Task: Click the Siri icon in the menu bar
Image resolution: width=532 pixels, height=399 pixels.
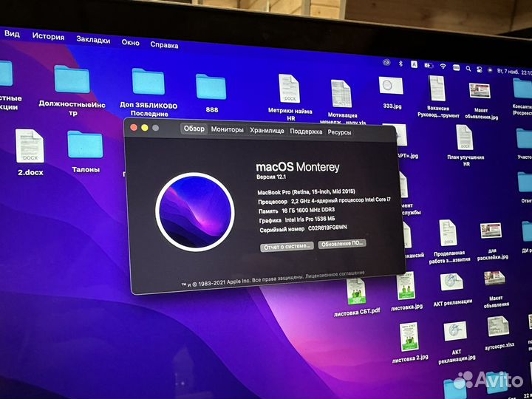Action: tap(490, 70)
